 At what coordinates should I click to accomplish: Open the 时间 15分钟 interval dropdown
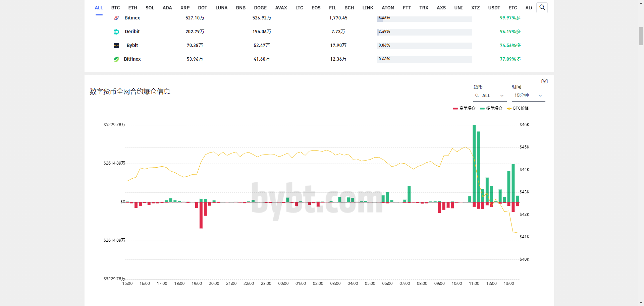[528, 96]
